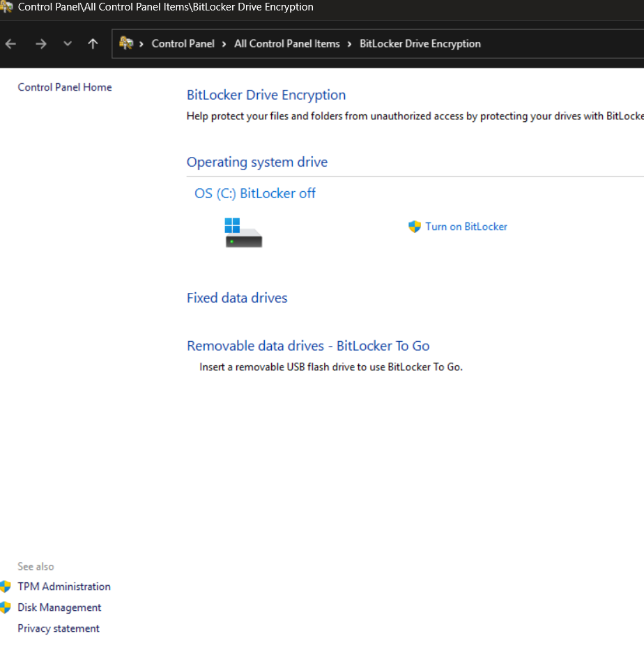Go up one level with Up arrow
Image resolution: width=644 pixels, height=652 pixels.
point(93,44)
